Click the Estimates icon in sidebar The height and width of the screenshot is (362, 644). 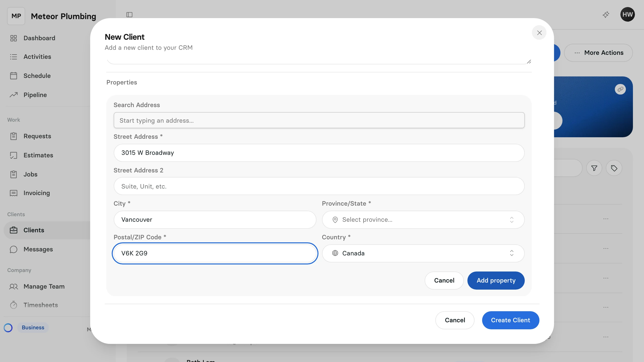(14, 155)
